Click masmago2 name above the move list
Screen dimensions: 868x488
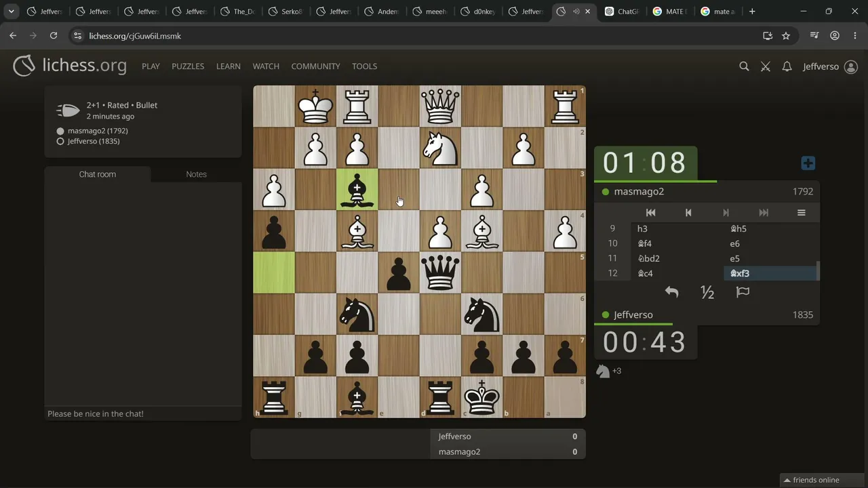(x=639, y=192)
